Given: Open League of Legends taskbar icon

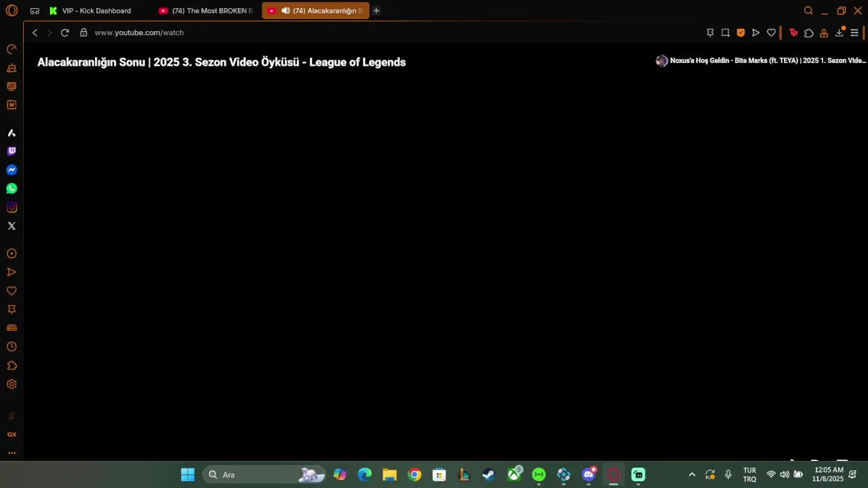Looking at the screenshot, I should 464,474.
